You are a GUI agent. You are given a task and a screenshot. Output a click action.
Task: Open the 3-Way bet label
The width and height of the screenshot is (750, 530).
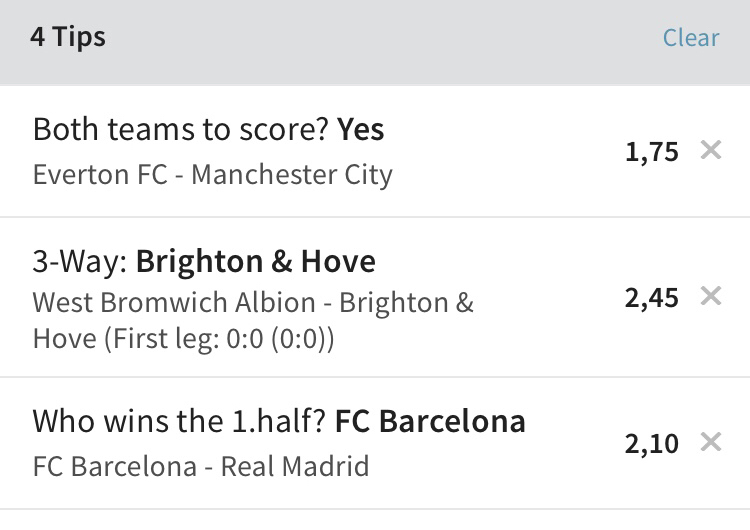coord(80,262)
